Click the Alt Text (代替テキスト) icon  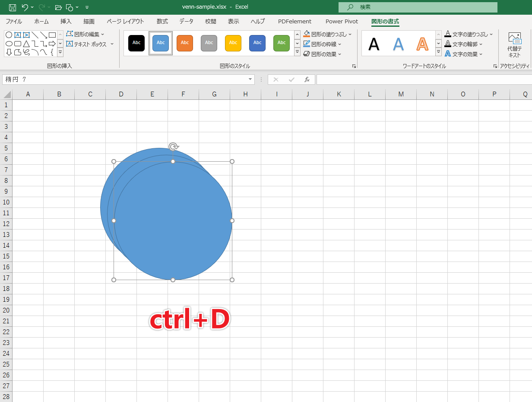coord(514,45)
